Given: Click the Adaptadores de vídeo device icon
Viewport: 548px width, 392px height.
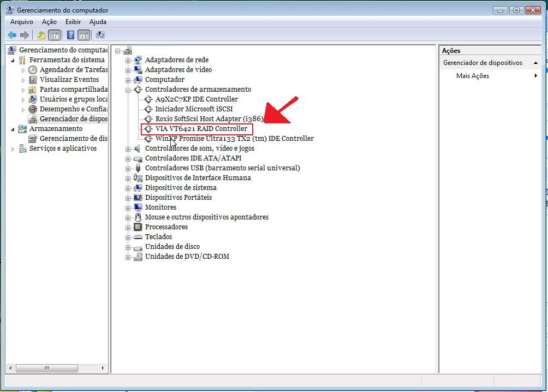Looking at the screenshot, I should pos(138,69).
